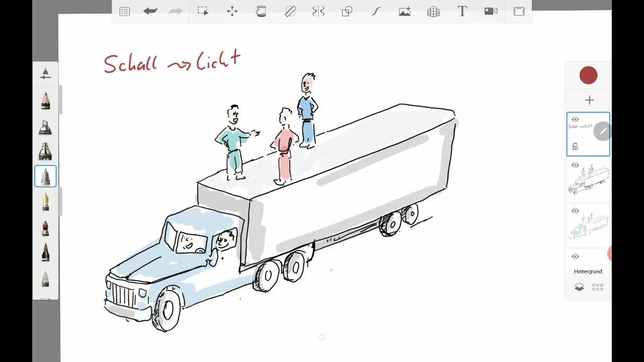
Task: Open the red color puck
Action: 588,75
